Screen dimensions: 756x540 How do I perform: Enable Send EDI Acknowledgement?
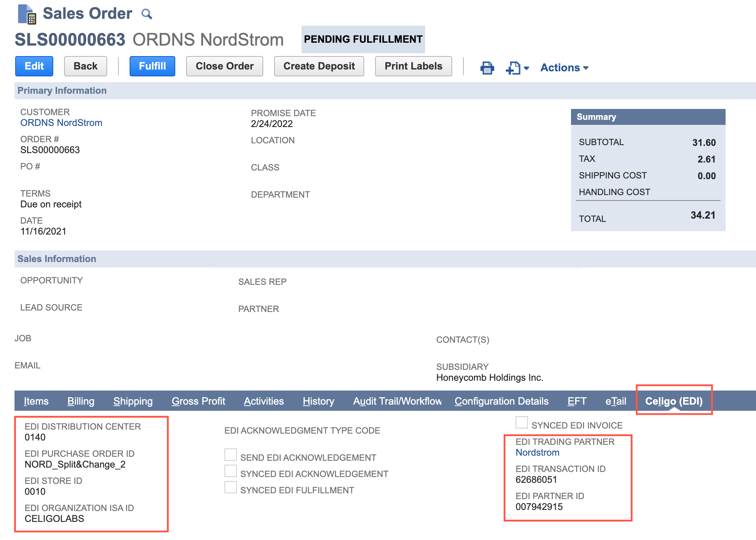click(230, 454)
